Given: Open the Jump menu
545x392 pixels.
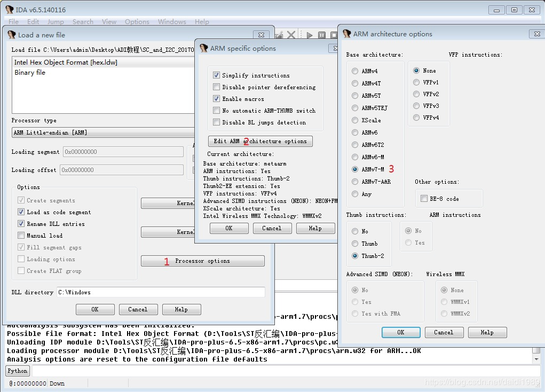Looking at the screenshot, I should tap(56, 22).
